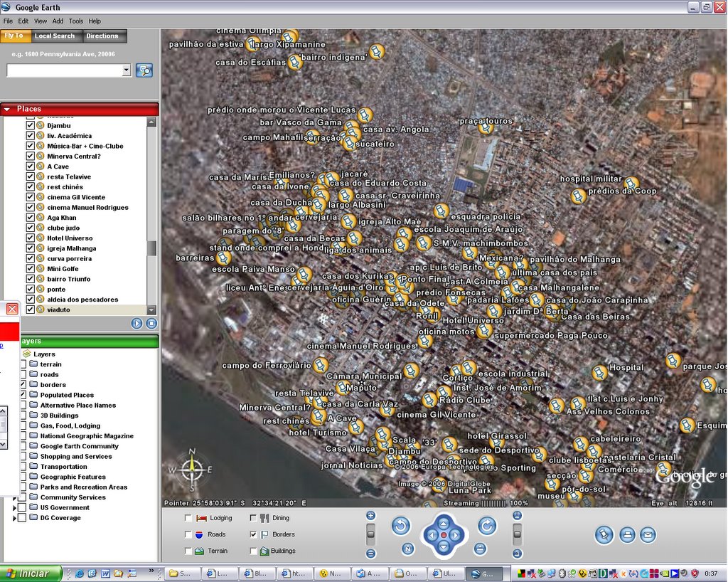Screen dimensions: 728x582
Task: Click the Places list scrollbar thumb
Action: click(x=151, y=248)
